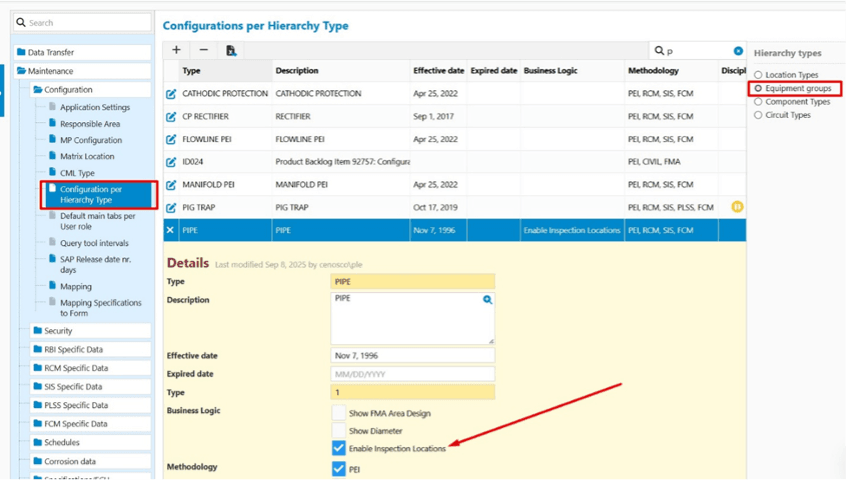The height and width of the screenshot is (481, 847).
Task: Sort by Expired date column header
Action: point(494,71)
